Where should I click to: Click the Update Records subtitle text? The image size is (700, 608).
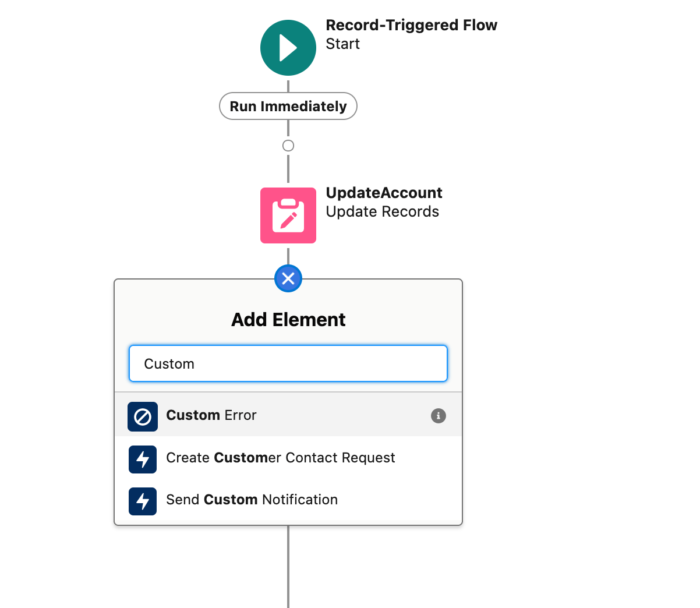[382, 211]
